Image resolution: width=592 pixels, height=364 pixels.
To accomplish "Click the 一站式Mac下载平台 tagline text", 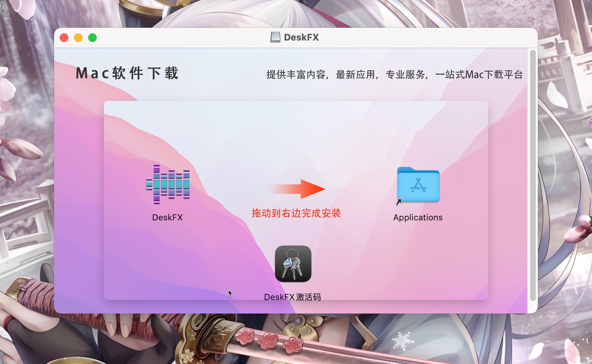I will click(x=479, y=75).
